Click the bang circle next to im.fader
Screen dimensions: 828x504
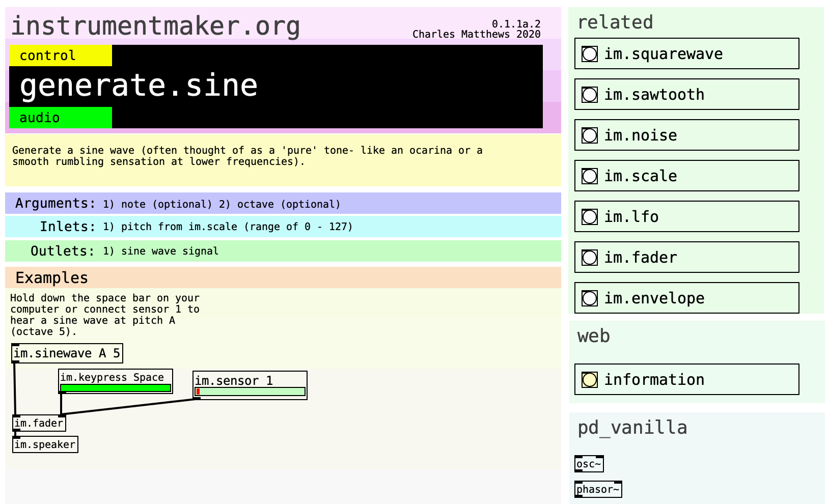point(590,258)
